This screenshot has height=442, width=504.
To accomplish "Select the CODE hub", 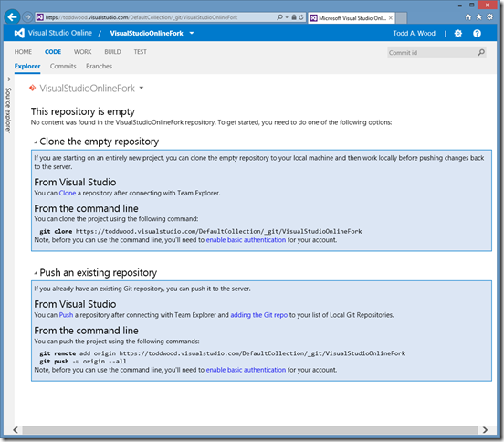I will 53,52.
